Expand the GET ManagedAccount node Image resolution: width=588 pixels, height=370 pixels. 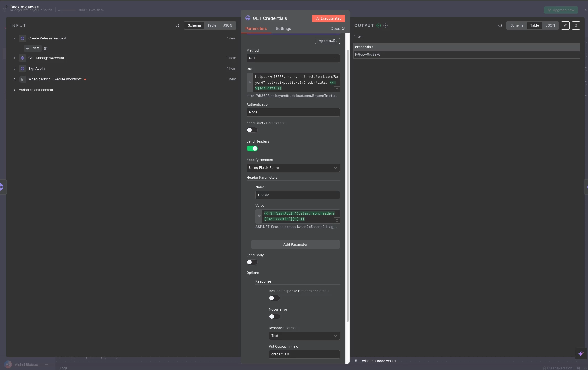coord(15,58)
